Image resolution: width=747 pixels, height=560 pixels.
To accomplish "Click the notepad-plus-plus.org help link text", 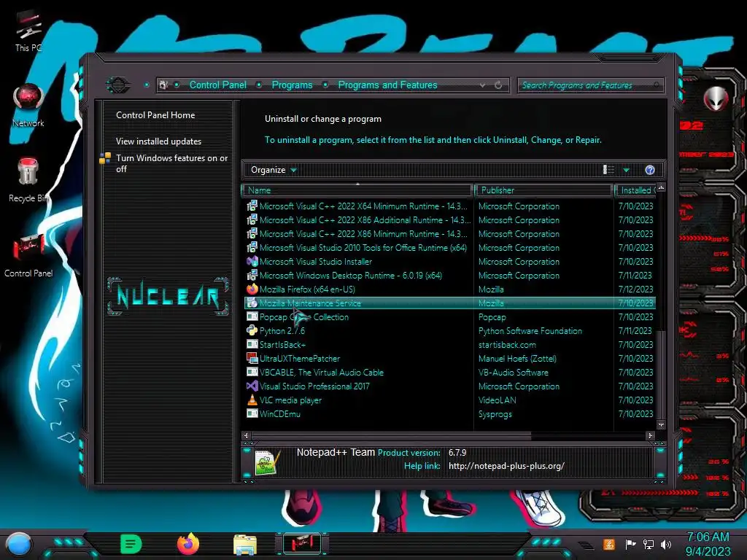I will click(x=506, y=466).
